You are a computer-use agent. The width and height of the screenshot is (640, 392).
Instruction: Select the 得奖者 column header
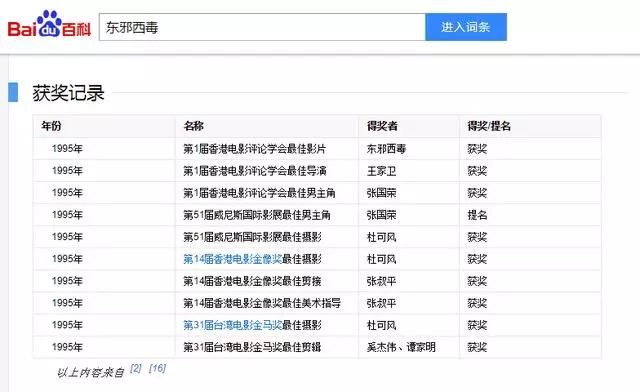[382, 126]
